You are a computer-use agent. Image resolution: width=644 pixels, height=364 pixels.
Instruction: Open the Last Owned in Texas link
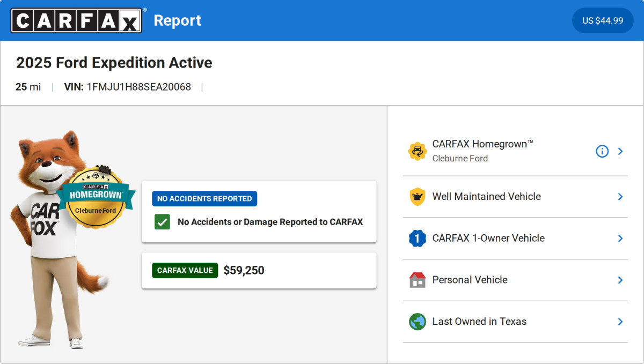tap(480, 322)
